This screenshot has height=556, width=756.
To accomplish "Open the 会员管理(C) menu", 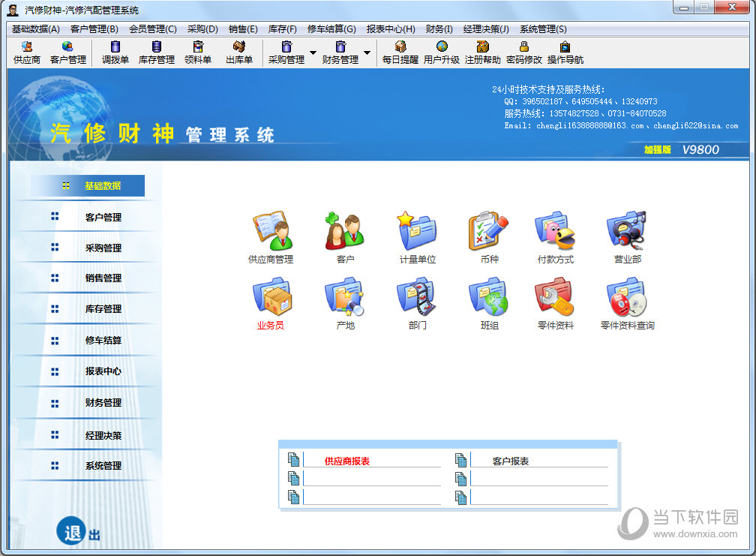I will (x=153, y=29).
